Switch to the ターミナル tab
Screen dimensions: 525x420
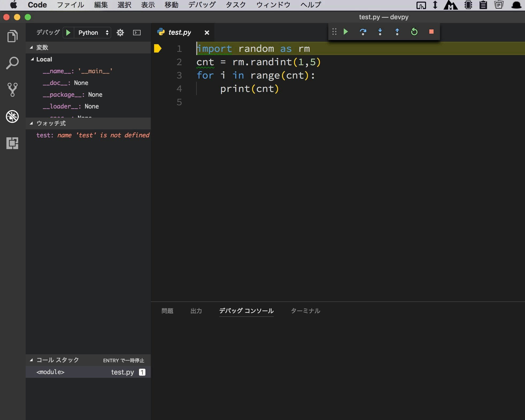(305, 311)
